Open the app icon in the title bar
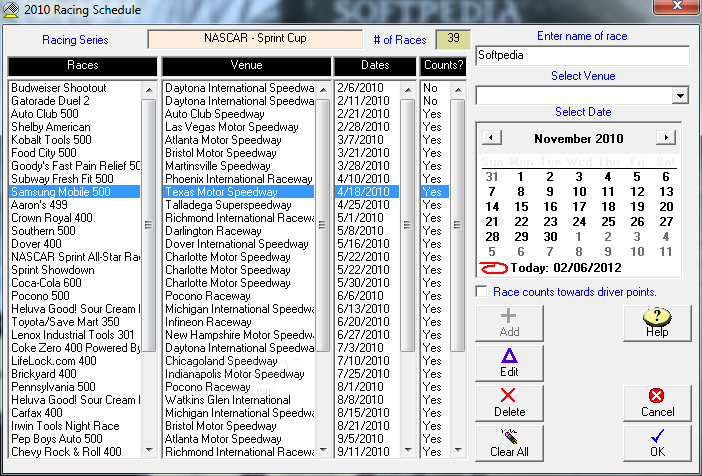 11,9
